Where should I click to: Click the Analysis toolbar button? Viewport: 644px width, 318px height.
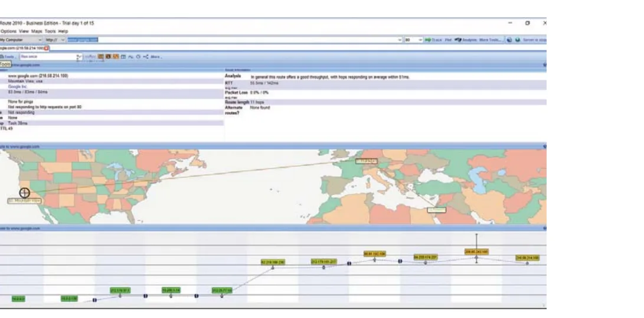(466, 40)
